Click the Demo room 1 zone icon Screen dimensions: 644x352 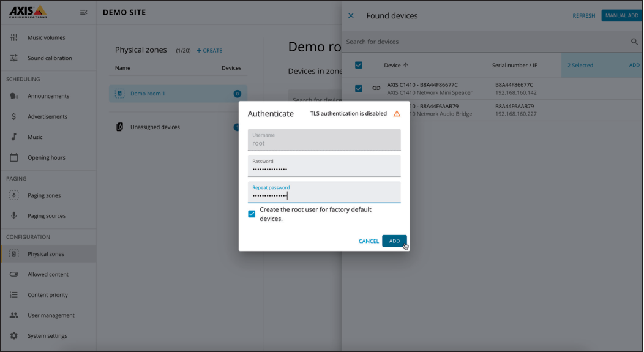[119, 94]
